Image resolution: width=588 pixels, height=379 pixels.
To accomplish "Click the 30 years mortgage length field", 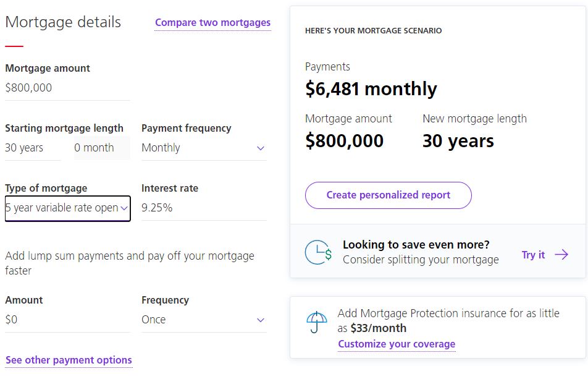I will point(33,148).
